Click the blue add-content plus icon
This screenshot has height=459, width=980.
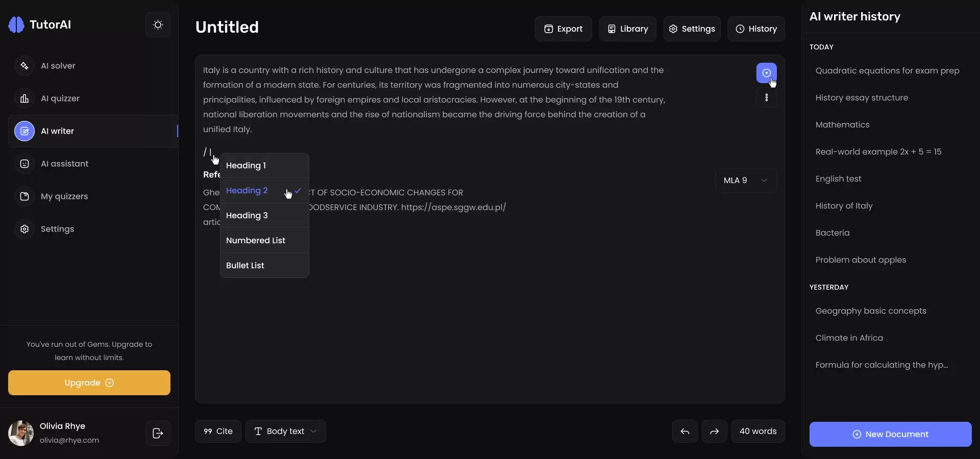point(766,73)
